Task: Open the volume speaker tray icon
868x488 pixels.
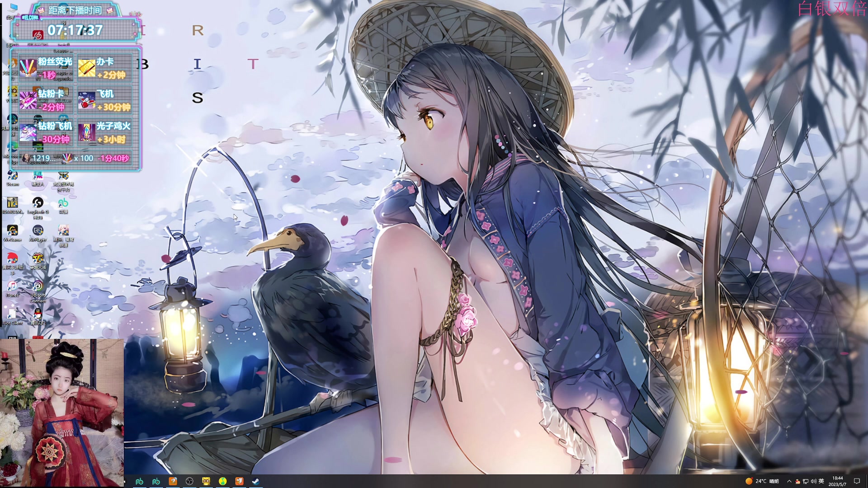Action: pyautogui.click(x=813, y=481)
